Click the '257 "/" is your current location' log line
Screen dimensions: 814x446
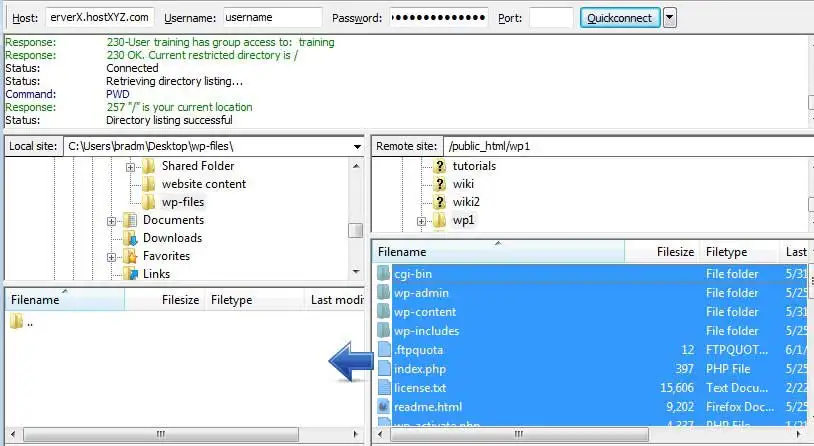[x=179, y=107]
